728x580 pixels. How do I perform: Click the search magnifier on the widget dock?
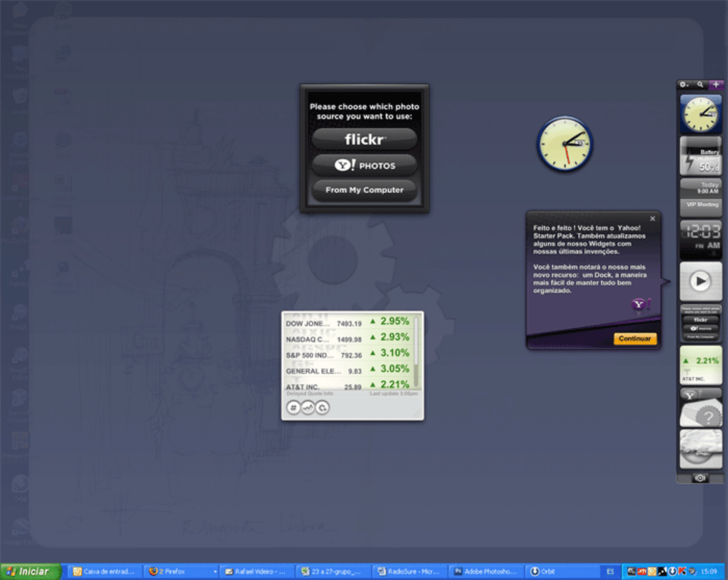700,84
